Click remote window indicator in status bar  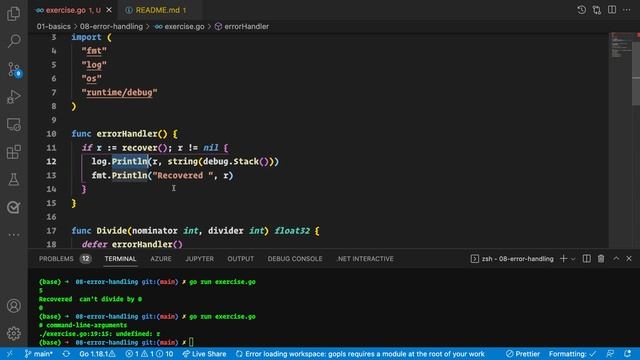pos(9,354)
